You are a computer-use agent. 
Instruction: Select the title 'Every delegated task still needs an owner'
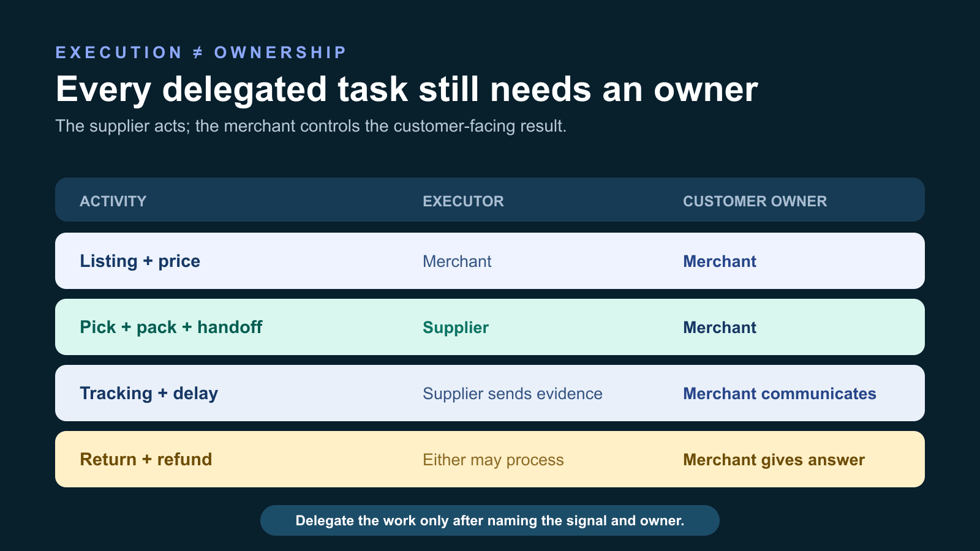[x=407, y=89]
